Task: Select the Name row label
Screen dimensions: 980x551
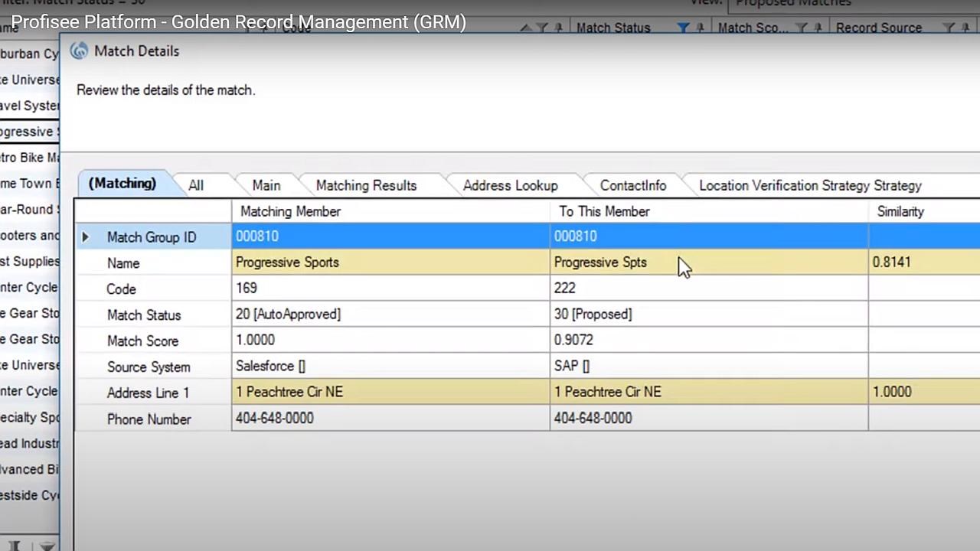Action: coord(123,263)
